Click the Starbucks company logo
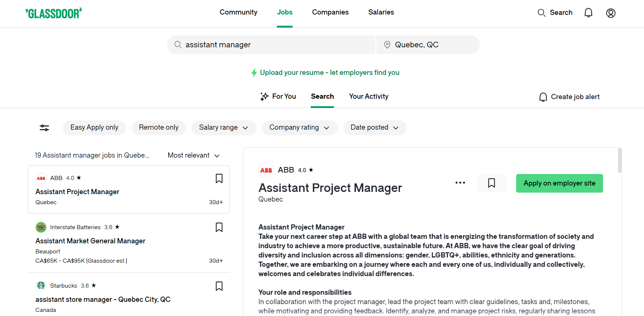The height and width of the screenshot is (316, 644). click(41, 285)
